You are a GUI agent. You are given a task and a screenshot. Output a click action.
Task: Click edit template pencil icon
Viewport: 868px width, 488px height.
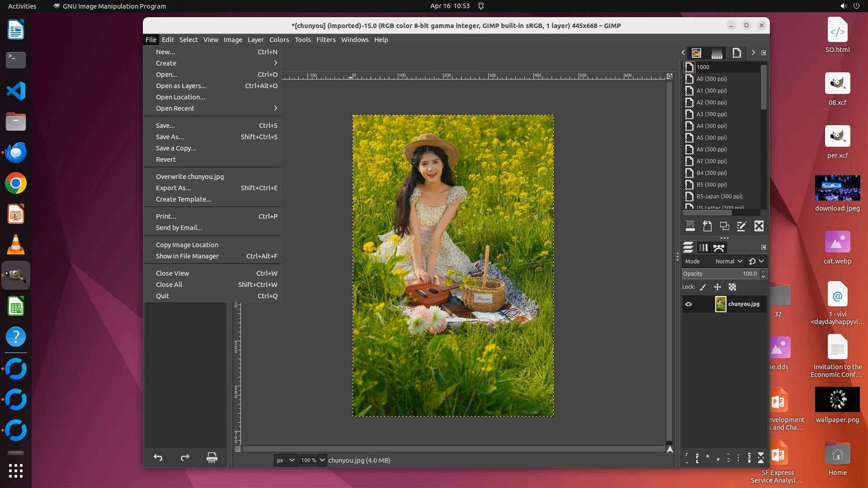[741, 226]
